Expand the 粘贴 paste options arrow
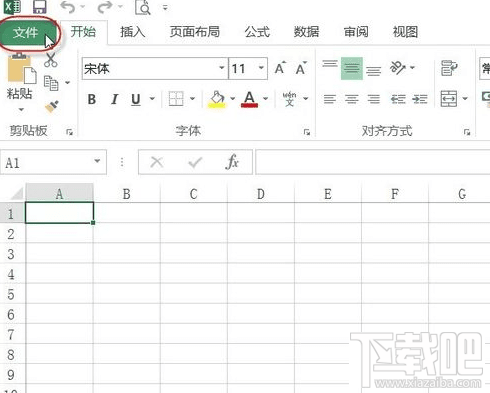This screenshot has height=393, width=490. point(21,109)
